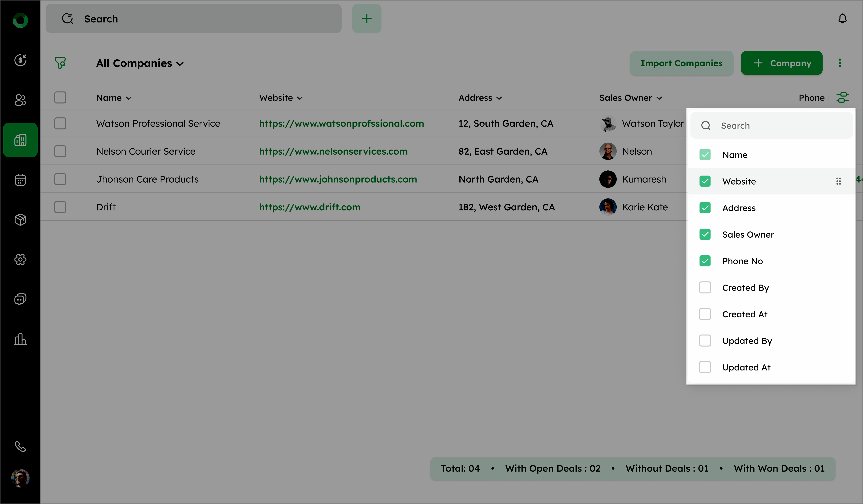
Task: Open the reports bar chart icon
Action: tap(20, 339)
